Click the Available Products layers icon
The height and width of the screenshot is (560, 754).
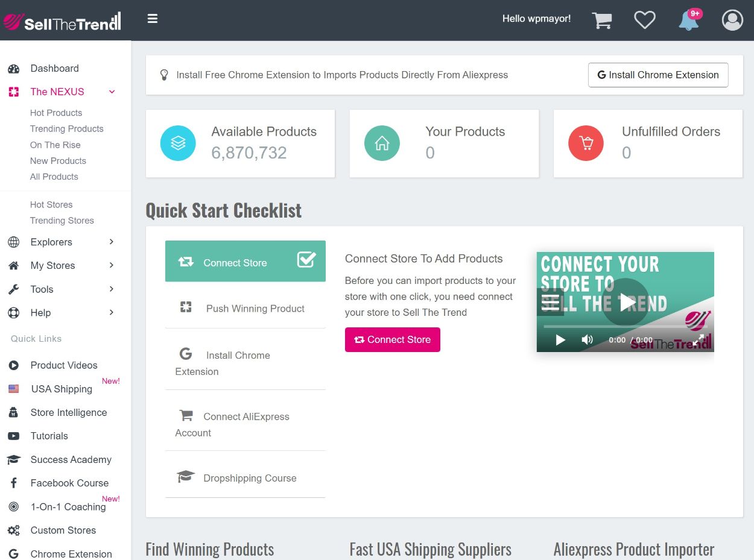(x=178, y=143)
